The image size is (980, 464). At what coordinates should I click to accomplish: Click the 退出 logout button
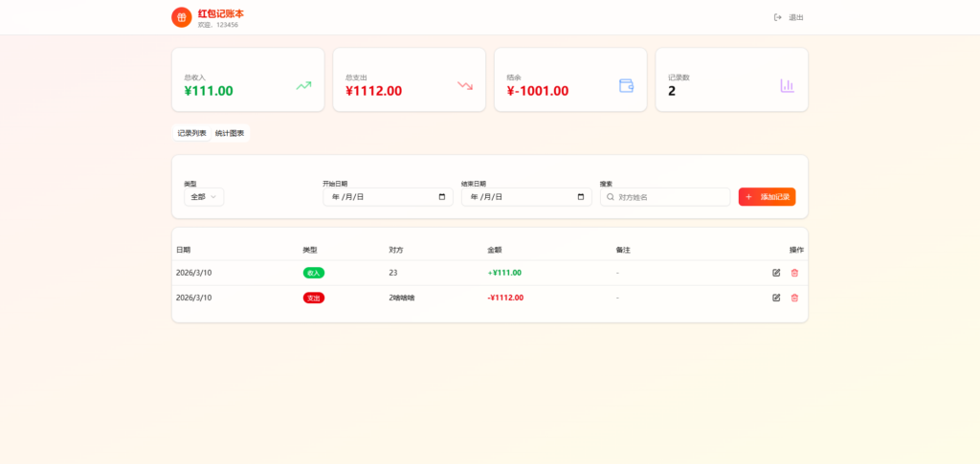[x=790, y=17]
